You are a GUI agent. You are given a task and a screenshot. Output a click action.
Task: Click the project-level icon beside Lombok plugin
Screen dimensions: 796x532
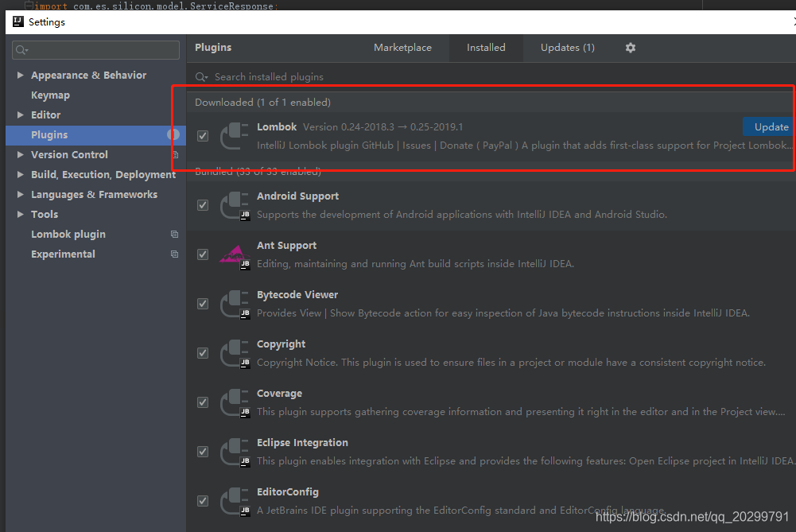pyautogui.click(x=175, y=234)
